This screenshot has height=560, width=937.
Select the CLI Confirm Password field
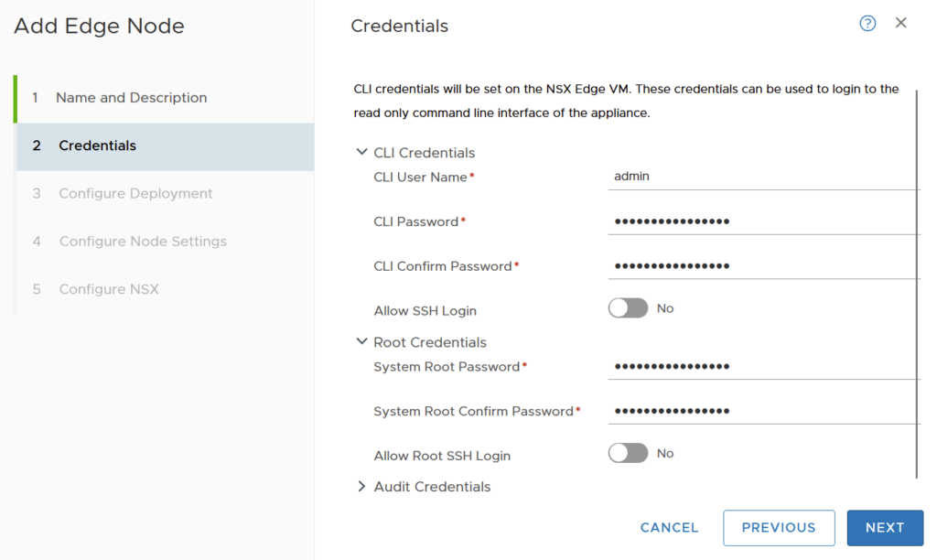(762, 266)
